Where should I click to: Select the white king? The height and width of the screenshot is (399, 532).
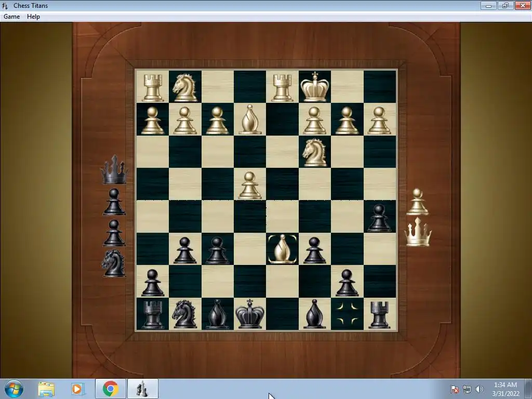tap(314, 87)
